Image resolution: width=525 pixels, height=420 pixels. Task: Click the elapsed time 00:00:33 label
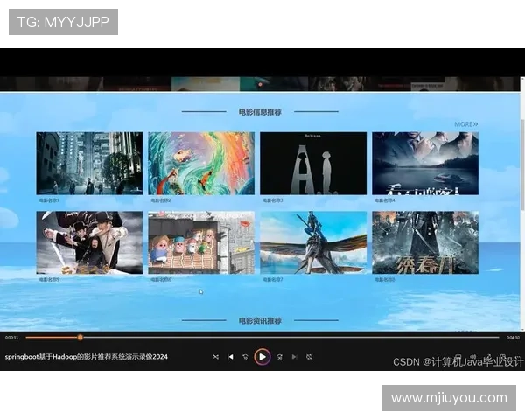tap(11, 338)
